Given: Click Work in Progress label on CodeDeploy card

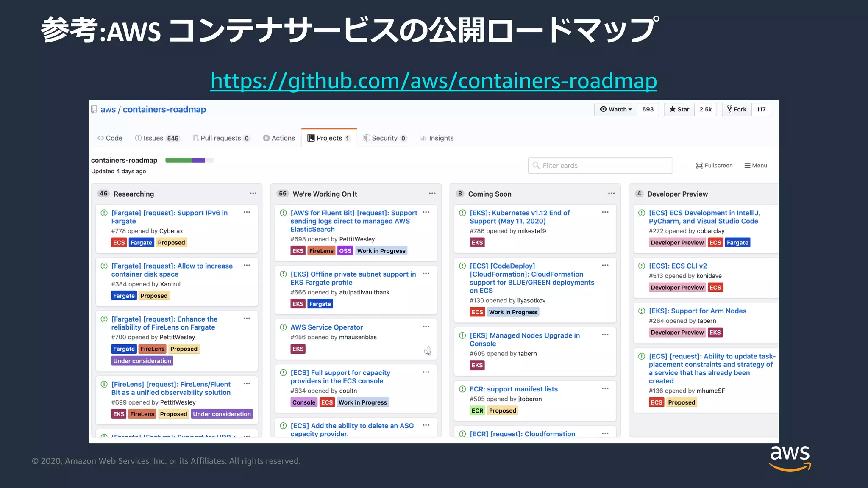Looking at the screenshot, I should 513,312.
